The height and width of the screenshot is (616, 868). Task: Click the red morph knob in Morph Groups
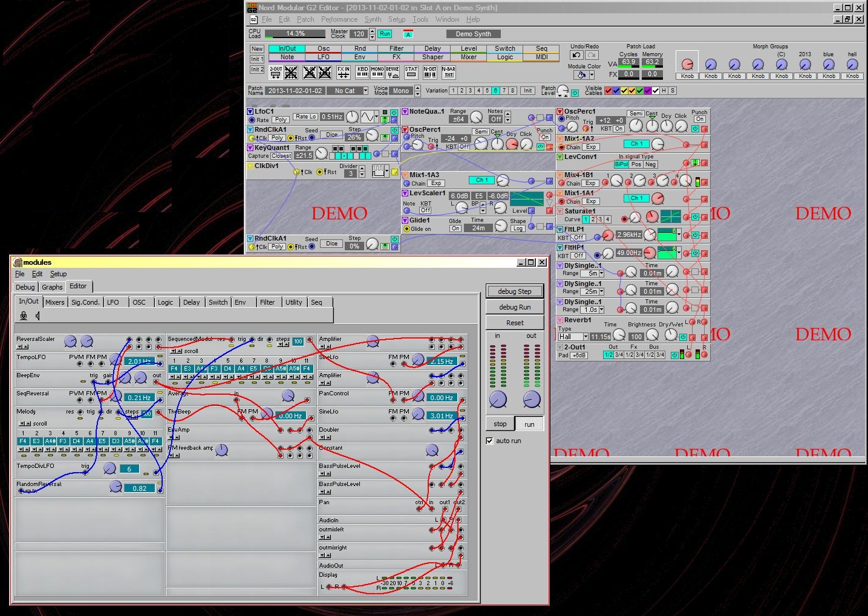tap(687, 65)
